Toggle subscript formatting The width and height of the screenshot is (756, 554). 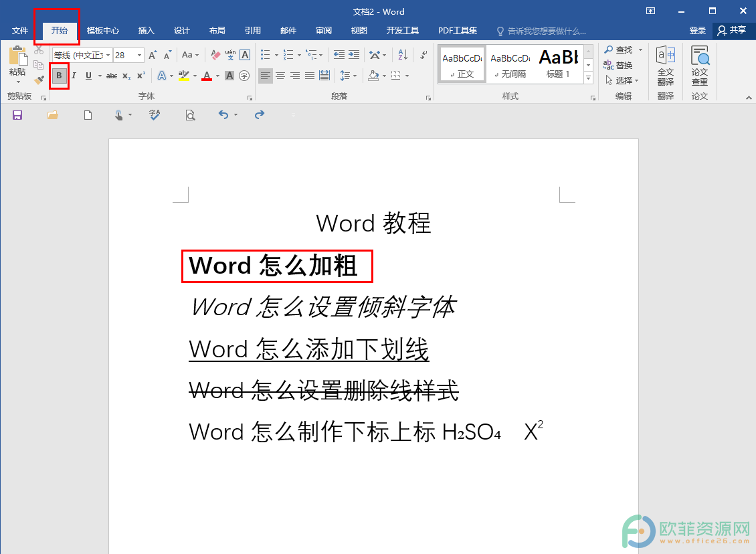coord(126,76)
